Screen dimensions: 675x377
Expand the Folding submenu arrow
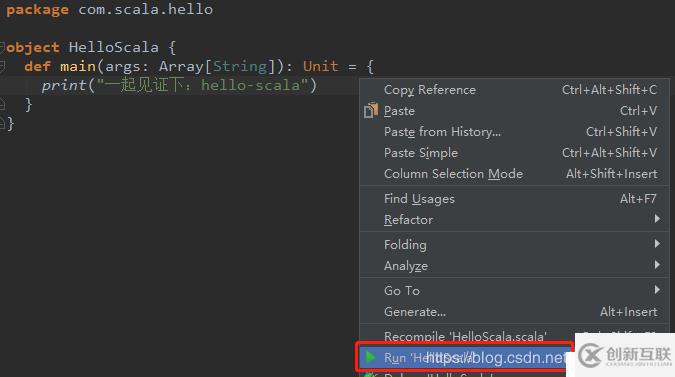(x=657, y=244)
